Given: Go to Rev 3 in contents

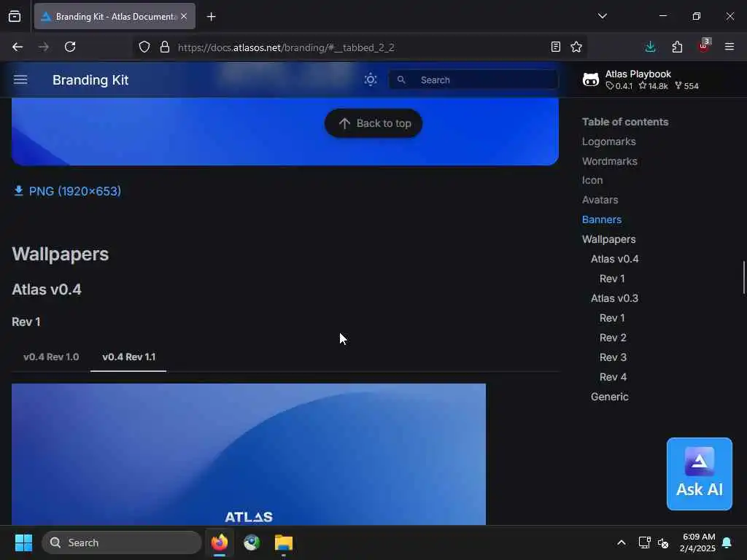Looking at the screenshot, I should (x=613, y=357).
